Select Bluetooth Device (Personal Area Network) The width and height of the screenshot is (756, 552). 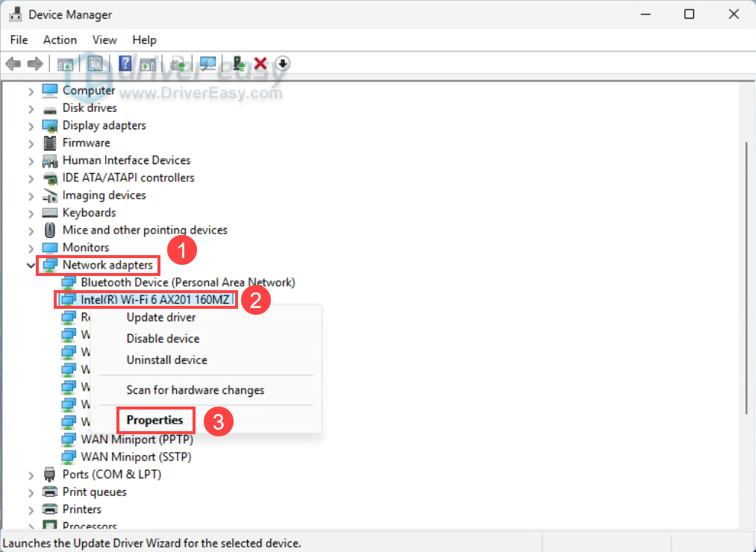click(188, 282)
